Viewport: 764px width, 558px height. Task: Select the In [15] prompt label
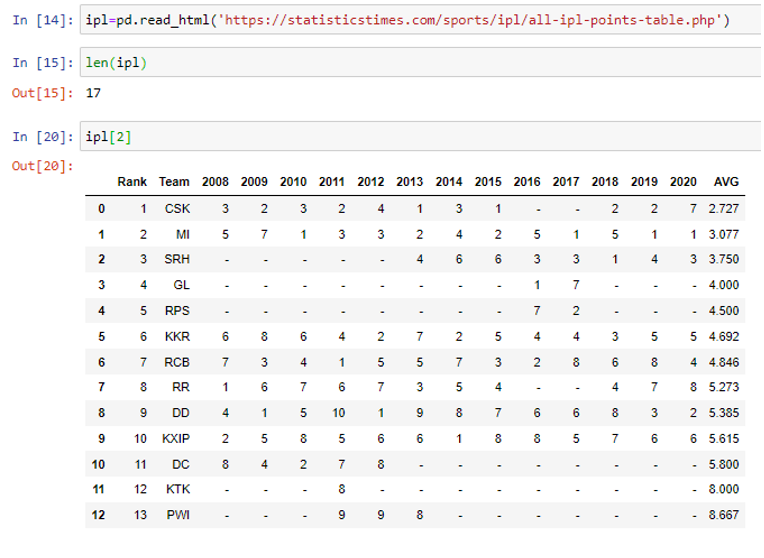click(x=43, y=63)
